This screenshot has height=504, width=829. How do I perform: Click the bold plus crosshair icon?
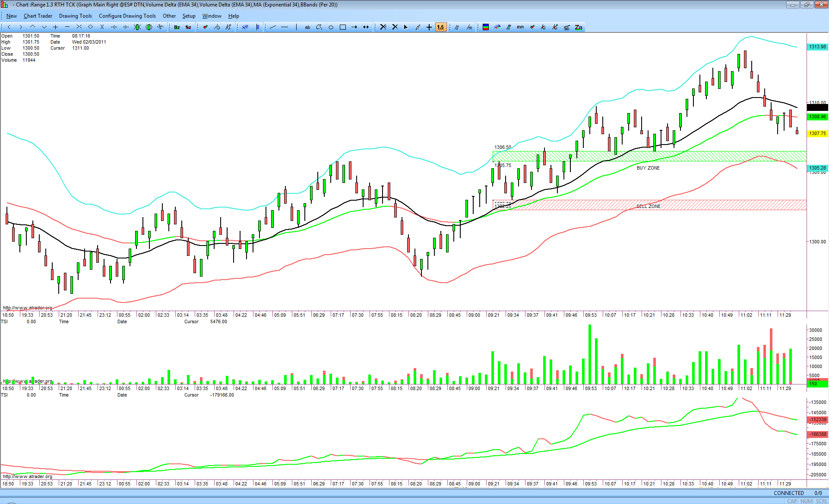[x=429, y=27]
